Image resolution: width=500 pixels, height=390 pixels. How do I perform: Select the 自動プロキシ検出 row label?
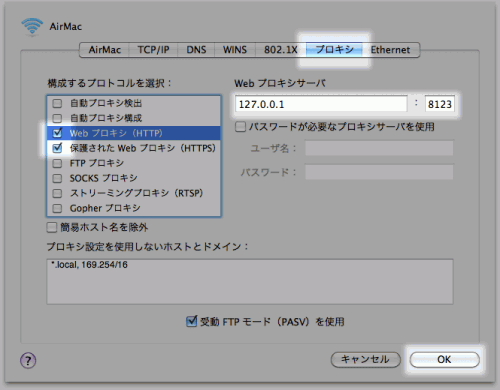pos(106,103)
